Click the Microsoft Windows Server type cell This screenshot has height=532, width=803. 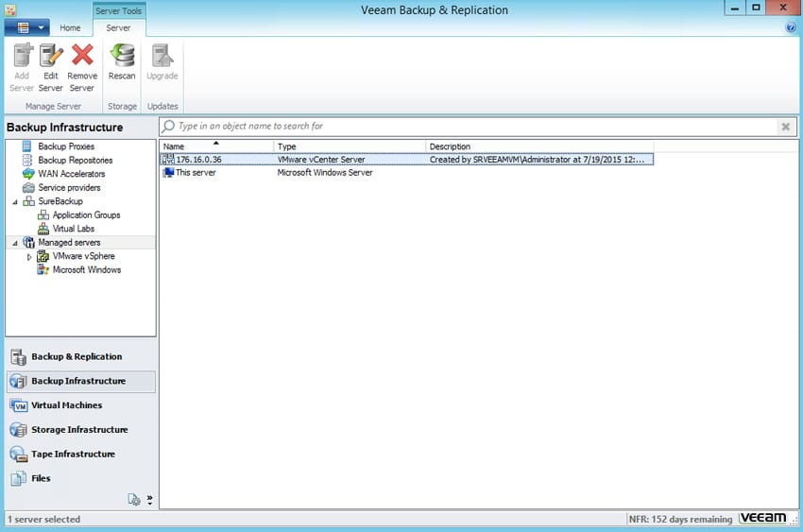[x=325, y=173]
